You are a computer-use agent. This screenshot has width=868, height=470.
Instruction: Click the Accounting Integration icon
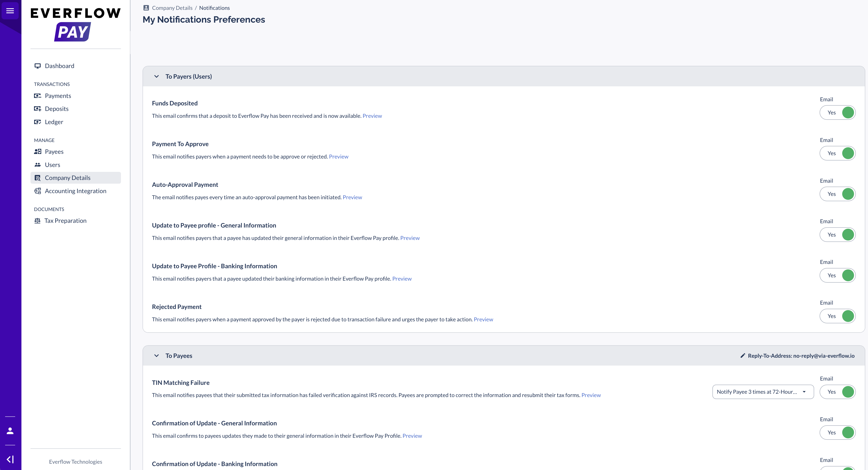[x=37, y=191]
